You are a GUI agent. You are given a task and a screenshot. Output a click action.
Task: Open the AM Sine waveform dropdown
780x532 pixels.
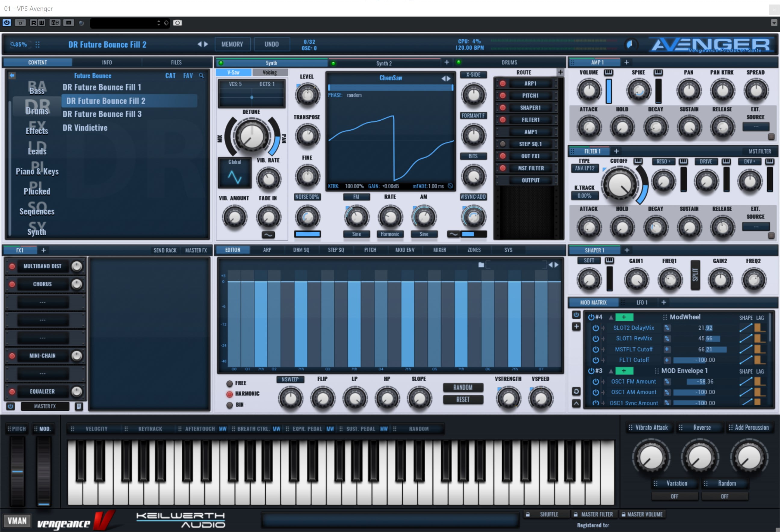point(424,234)
